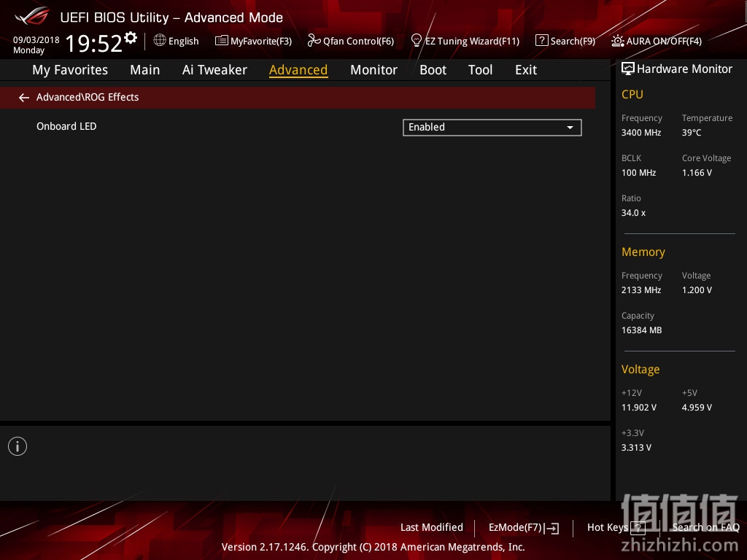Open the Boot tab
Viewport: 747px width, 560px height.
433,70
